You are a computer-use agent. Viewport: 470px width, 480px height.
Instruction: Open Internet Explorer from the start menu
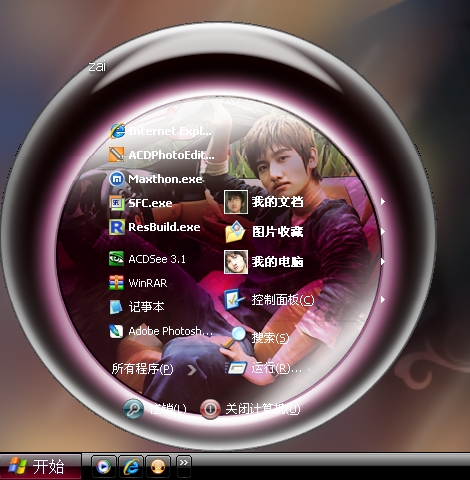pyautogui.click(x=161, y=131)
